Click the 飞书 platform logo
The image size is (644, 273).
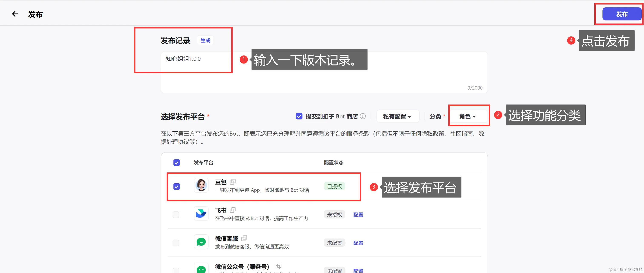pyautogui.click(x=201, y=214)
